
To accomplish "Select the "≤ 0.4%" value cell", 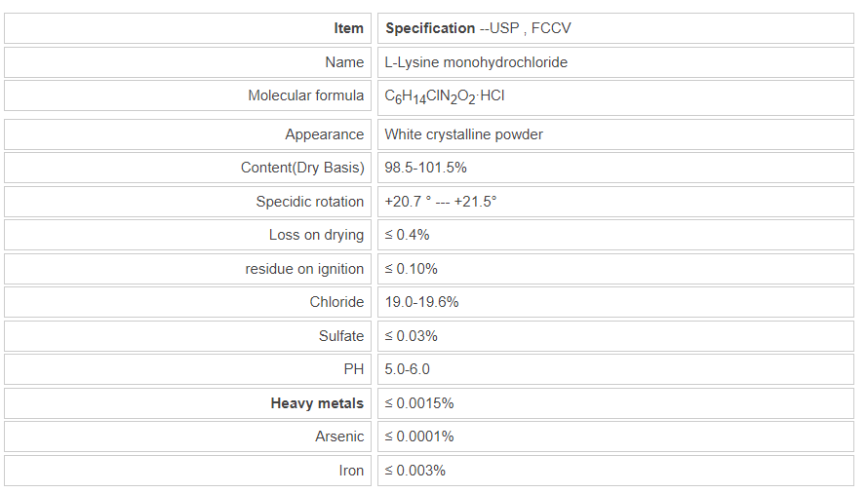I will tap(407, 235).
